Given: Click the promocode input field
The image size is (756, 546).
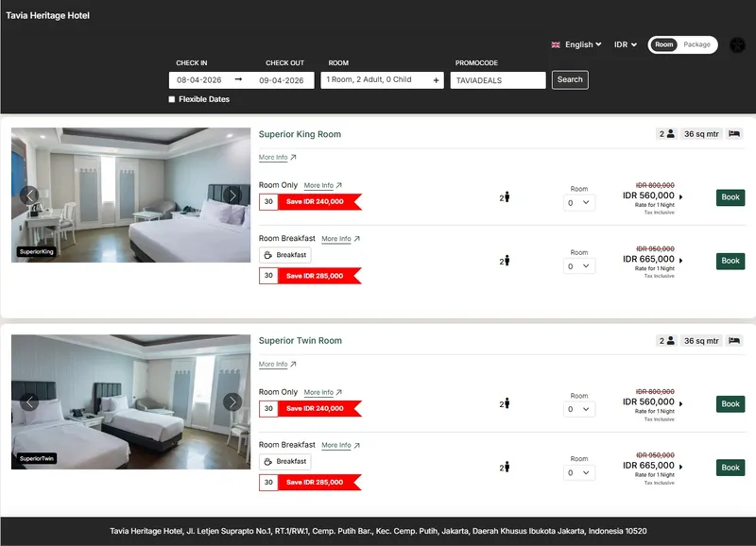Looking at the screenshot, I should (x=498, y=80).
